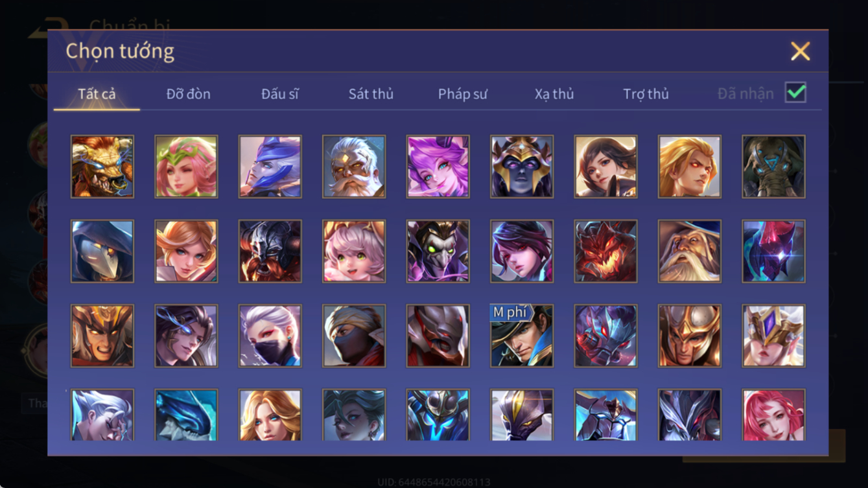This screenshot has height=488, width=868.
Task: Pick the hooded plague-doctor mask hero
Action: click(102, 251)
